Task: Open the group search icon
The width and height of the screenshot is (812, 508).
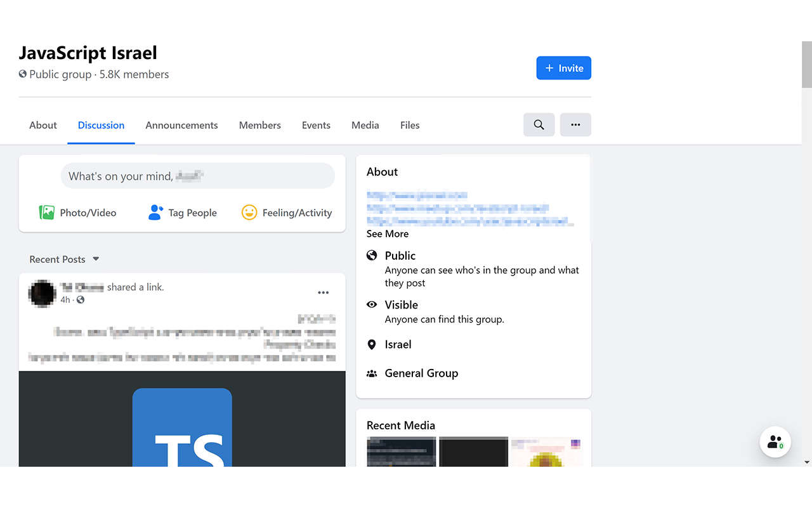Action: (x=539, y=124)
